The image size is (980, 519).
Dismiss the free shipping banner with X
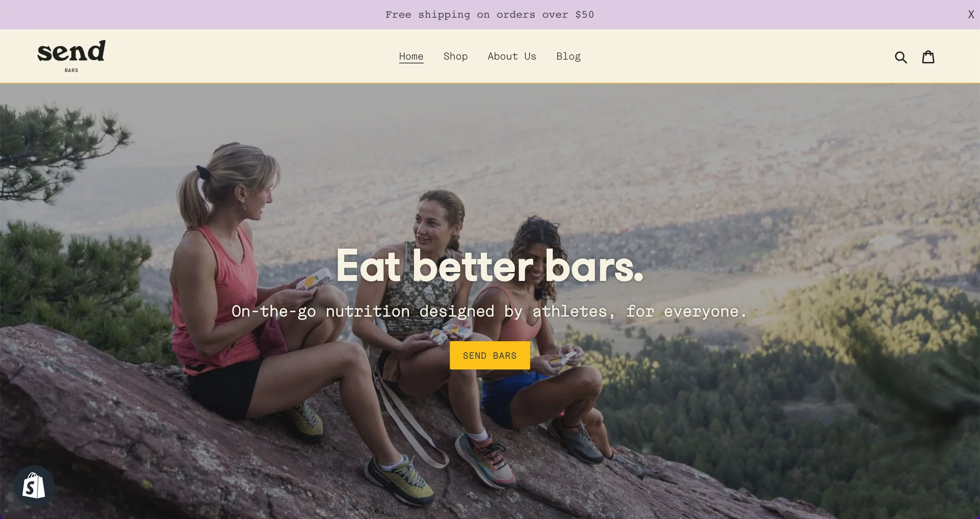971,15
